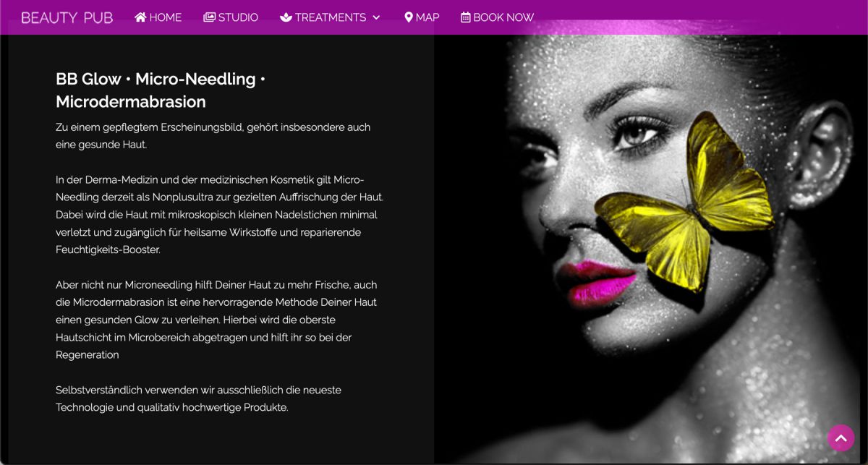Click the lotus spa icon beside TREATMENTS
This screenshot has width=868, height=465.
coord(286,17)
